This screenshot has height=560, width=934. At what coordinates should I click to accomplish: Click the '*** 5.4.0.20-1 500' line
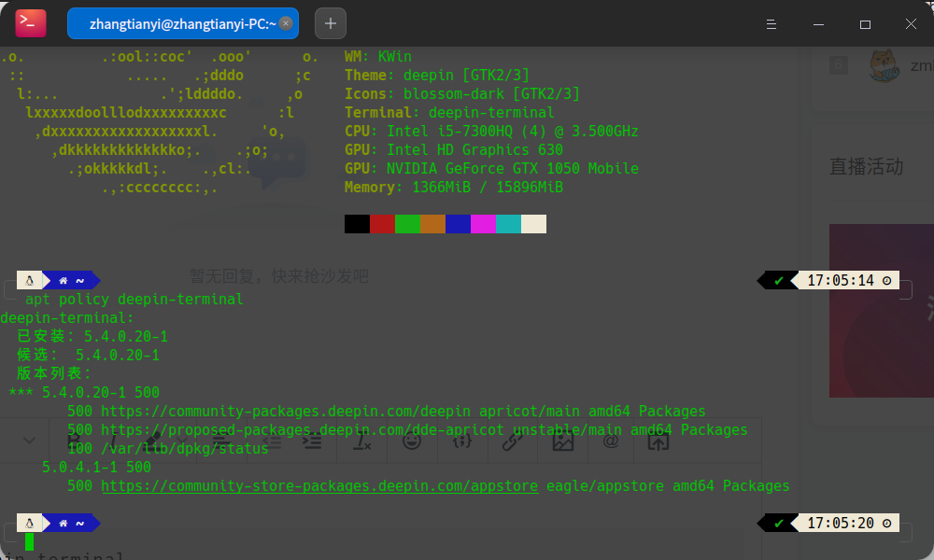click(84, 392)
